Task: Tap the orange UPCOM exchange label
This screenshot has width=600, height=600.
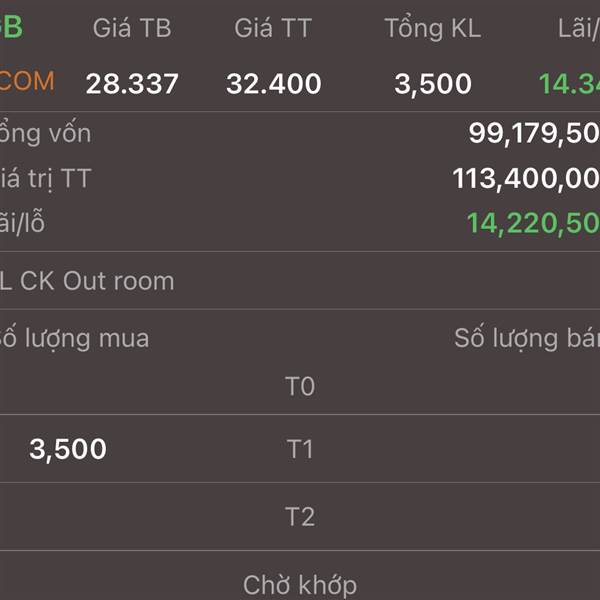Action: click(x=27, y=82)
